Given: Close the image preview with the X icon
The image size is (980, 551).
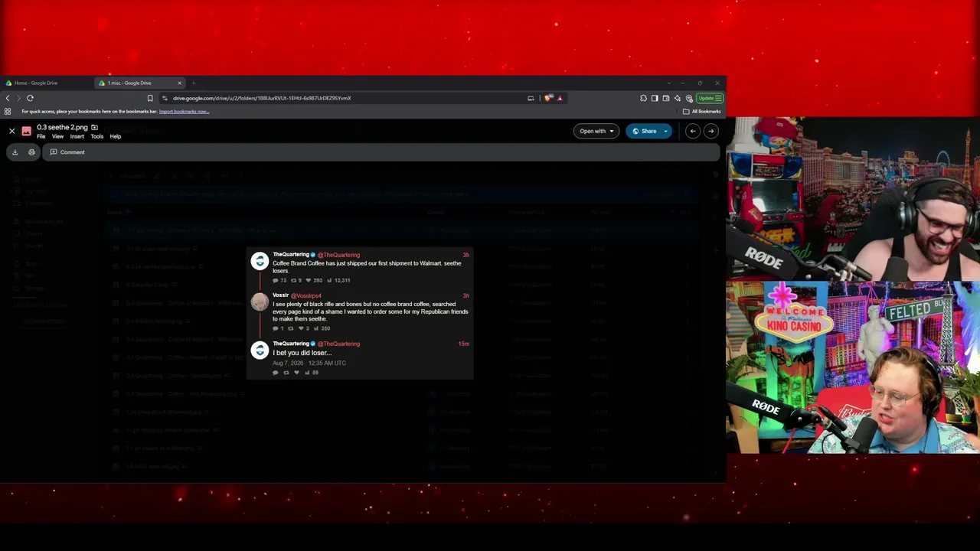Looking at the screenshot, I should tap(11, 131).
